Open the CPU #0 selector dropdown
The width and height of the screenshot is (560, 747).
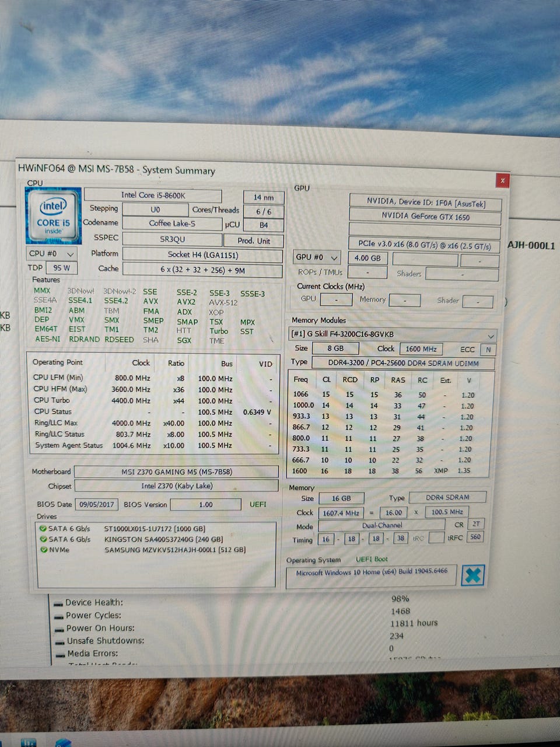[52, 254]
